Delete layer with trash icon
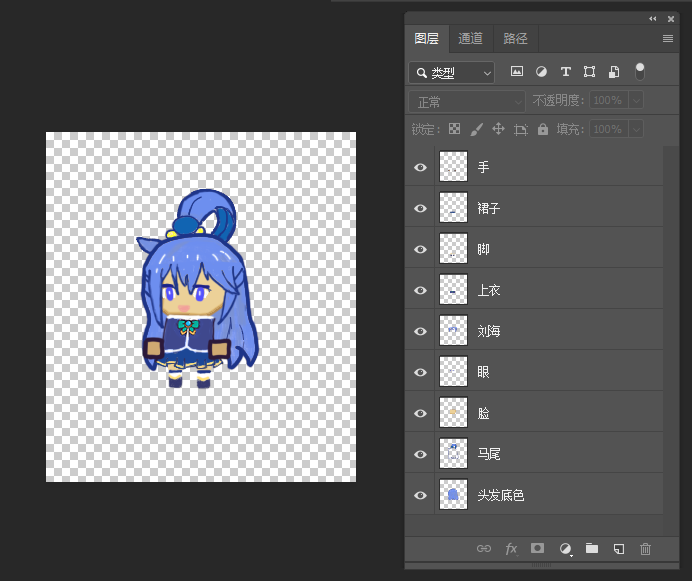The image size is (692, 581). coord(645,549)
